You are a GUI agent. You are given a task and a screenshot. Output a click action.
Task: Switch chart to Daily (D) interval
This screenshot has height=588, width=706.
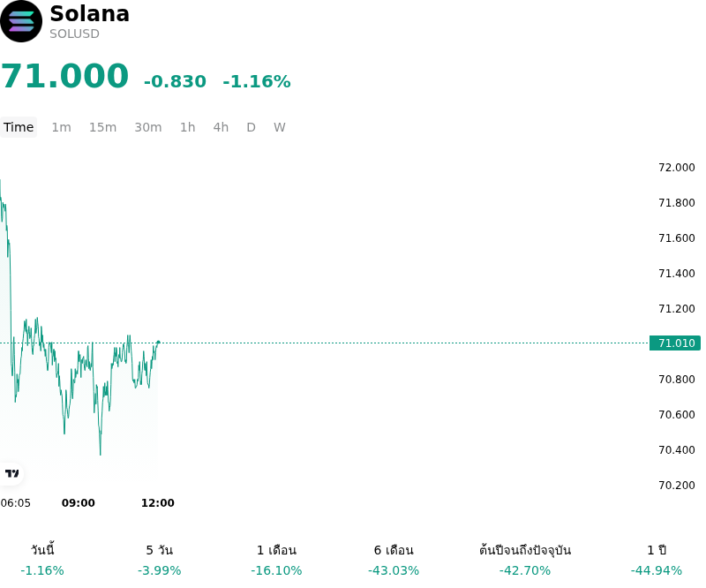251,127
